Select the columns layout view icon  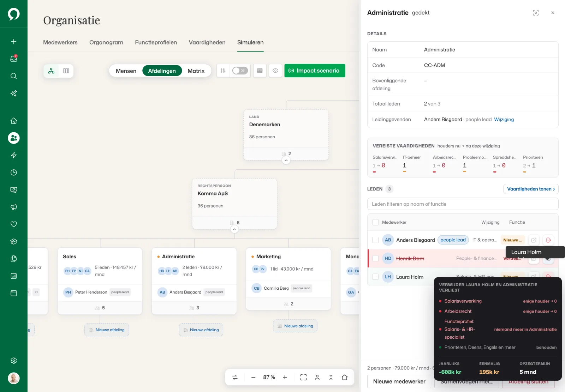pos(66,71)
